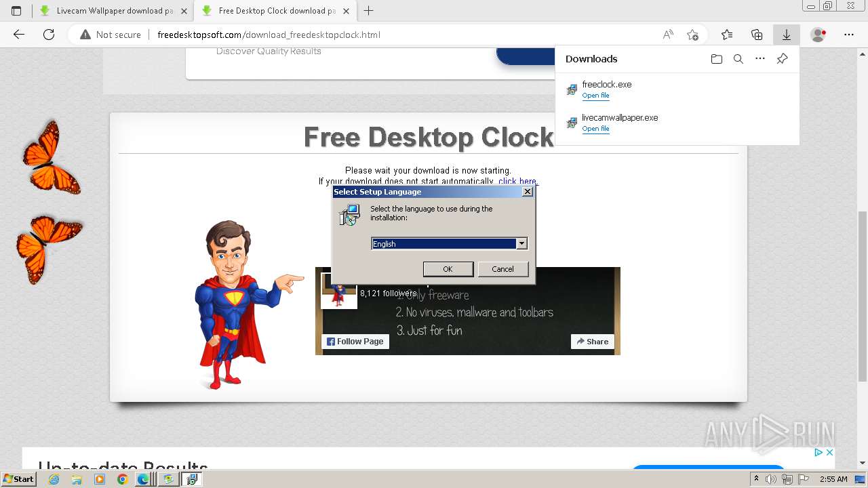Viewport: 868px width, 488px height.
Task: Close the Free Desktop Clock tab
Action: 346,11
